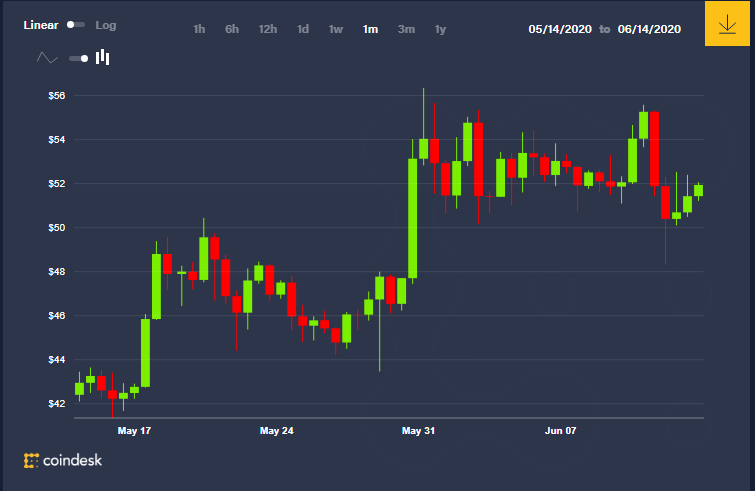The width and height of the screenshot is (755, 491).
Task: Select the 1m time range
Action: pos(370,29)
